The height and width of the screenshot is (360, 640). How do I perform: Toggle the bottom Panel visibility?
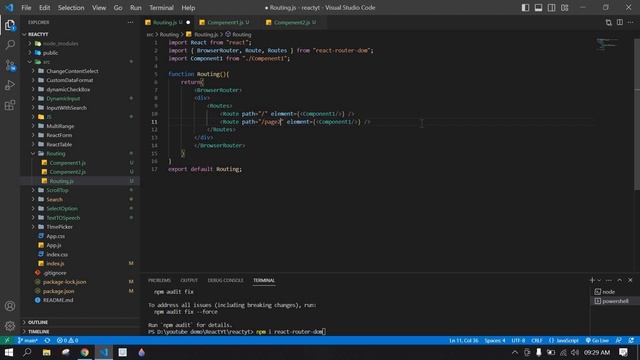(x=538, y=8)
